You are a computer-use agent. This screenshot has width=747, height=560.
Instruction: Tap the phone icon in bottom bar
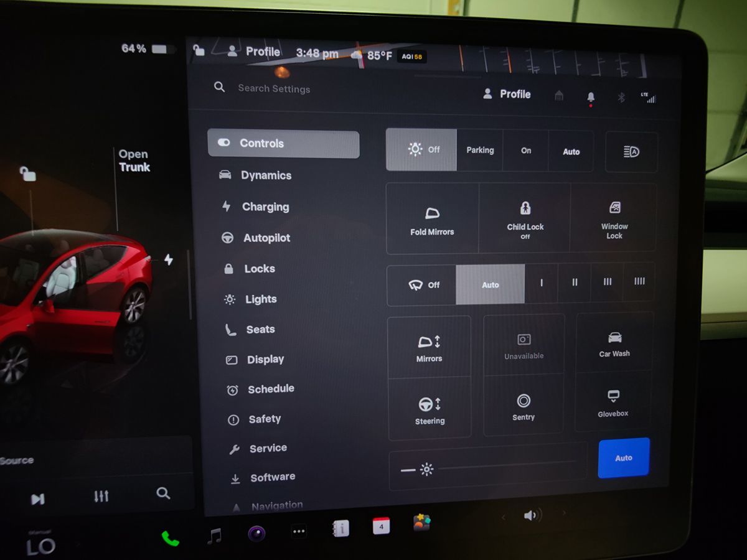pos(170,539)
